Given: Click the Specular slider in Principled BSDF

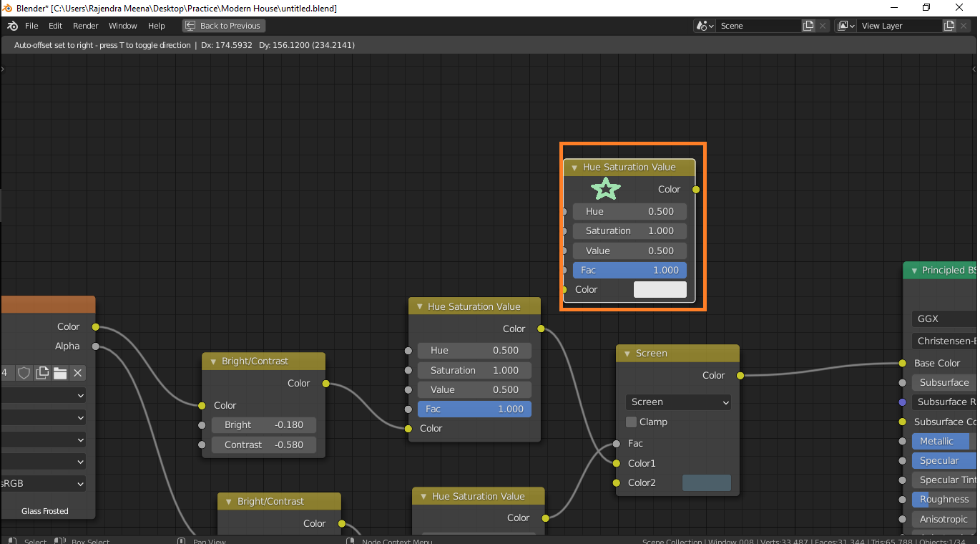Looking at the screenshot, I should [944, 460].
